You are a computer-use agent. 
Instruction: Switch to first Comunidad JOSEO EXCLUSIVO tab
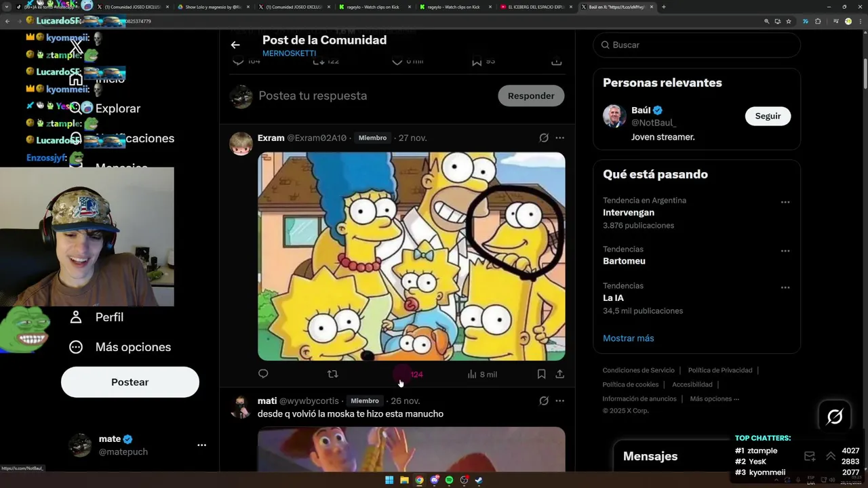coord(132,7)
